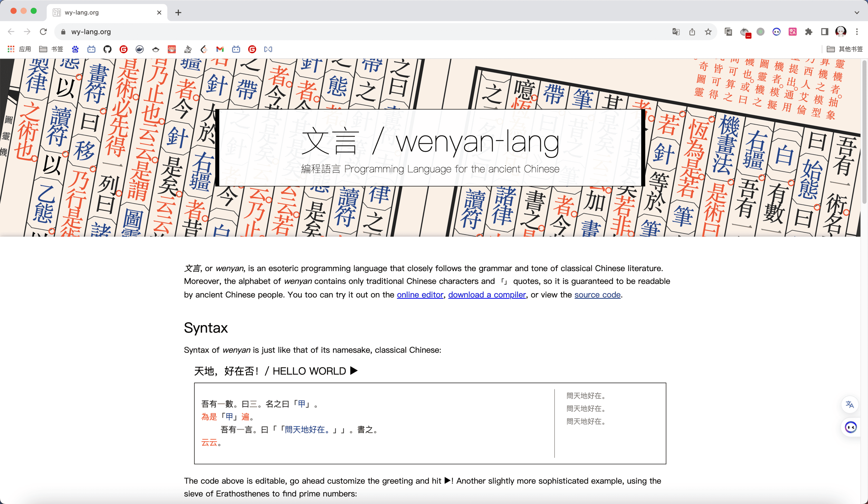The width and height of the screenshot is (868, 504).
Task: Open the Docker whale bookmark
Action: tap(140, 49)
